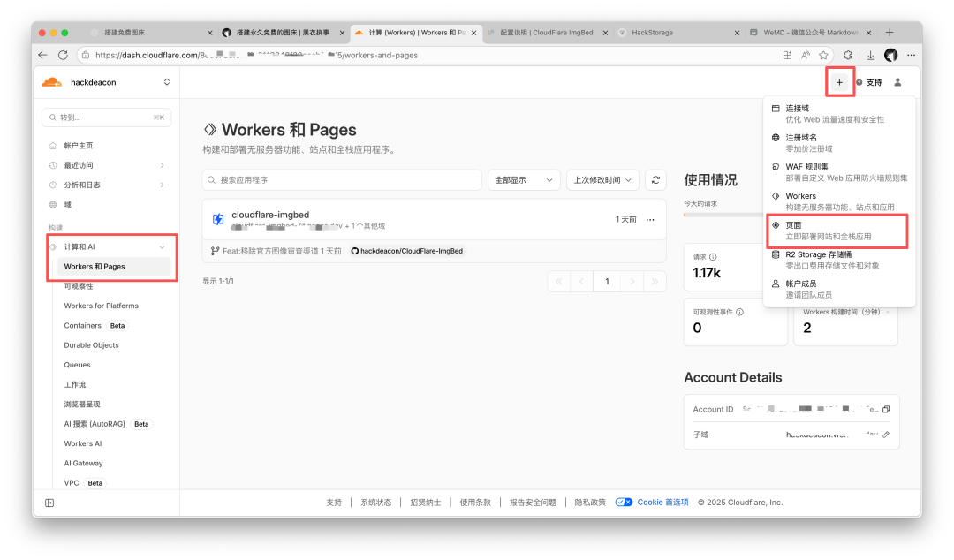Select 注册域名 from the add menu
This screenshot has width=954, height=560.
(x=840, y=143)
